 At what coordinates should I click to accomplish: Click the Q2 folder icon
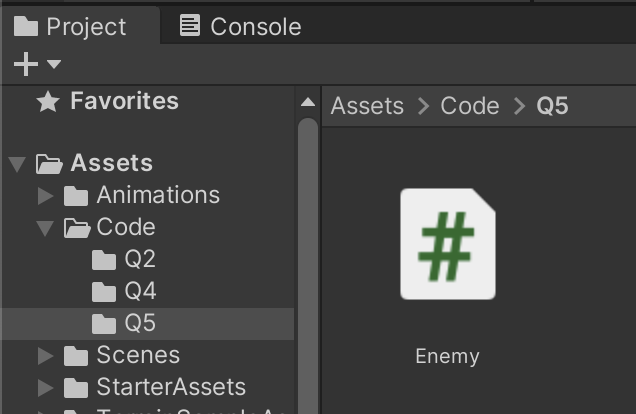104,260
